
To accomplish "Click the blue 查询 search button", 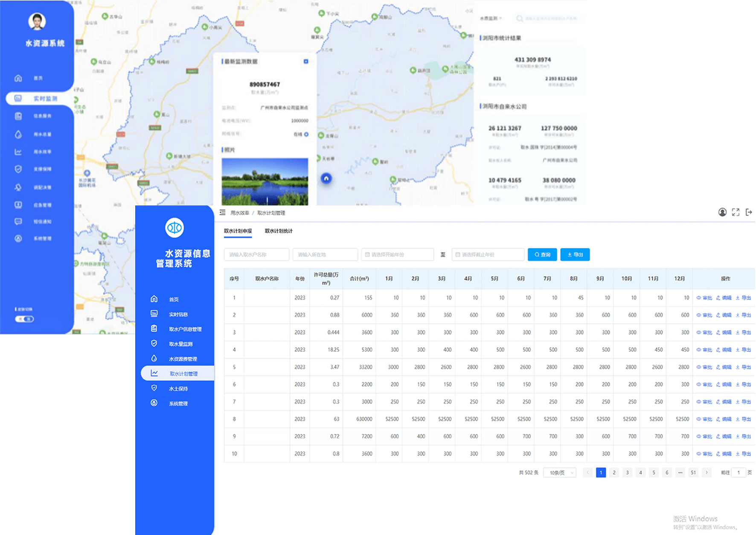I will tap(542, 254).
